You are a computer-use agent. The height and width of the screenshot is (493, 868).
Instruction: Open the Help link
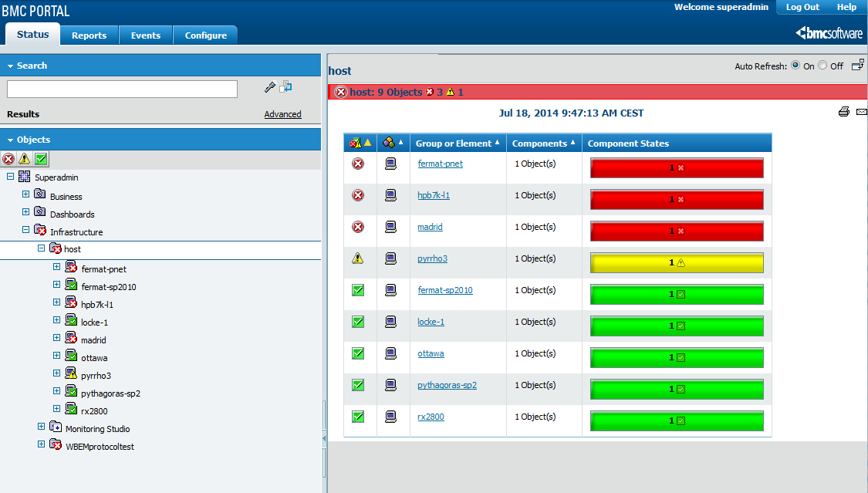(846, 7)
